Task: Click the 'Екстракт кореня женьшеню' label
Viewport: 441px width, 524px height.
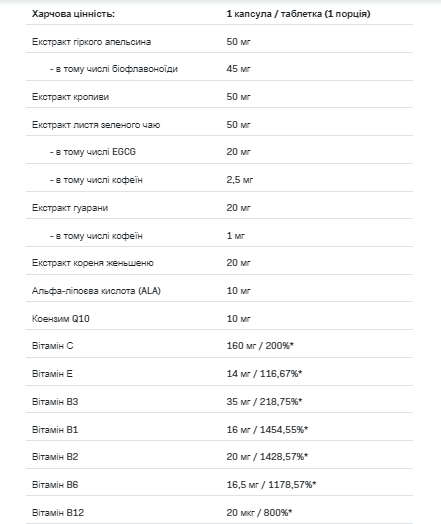Action: tap(93, 263)
